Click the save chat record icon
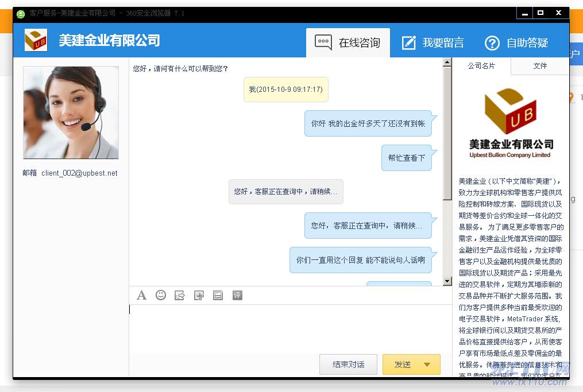Image resolution: width=583 pixels, height=392 pixels. pos(218,296)
